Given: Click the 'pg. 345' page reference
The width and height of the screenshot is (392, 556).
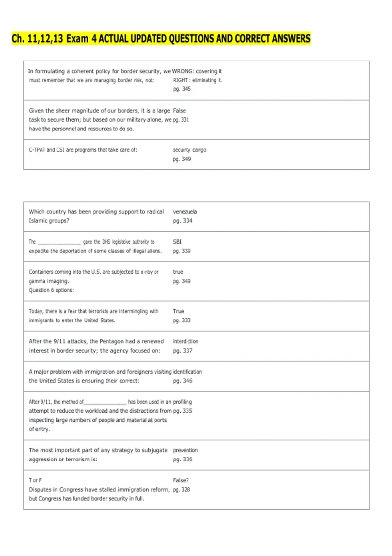Looking at the screenshot, I should [x=182, y=89].
